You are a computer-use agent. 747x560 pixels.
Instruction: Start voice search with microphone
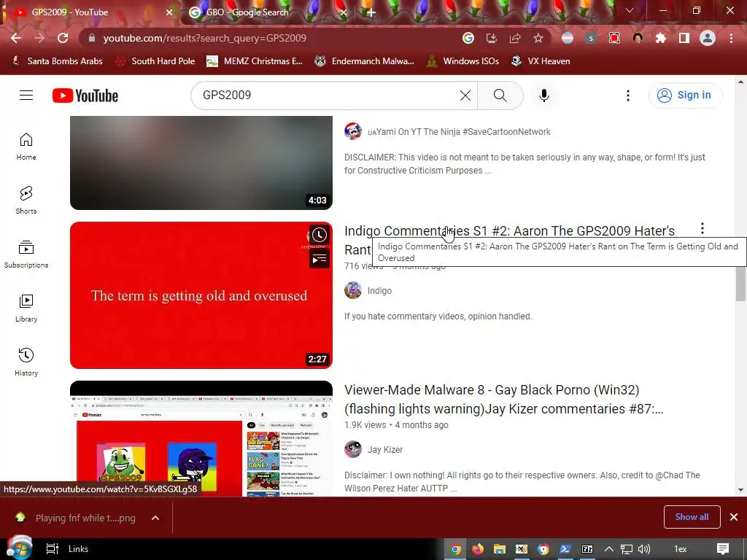click(x=544, y=96)
